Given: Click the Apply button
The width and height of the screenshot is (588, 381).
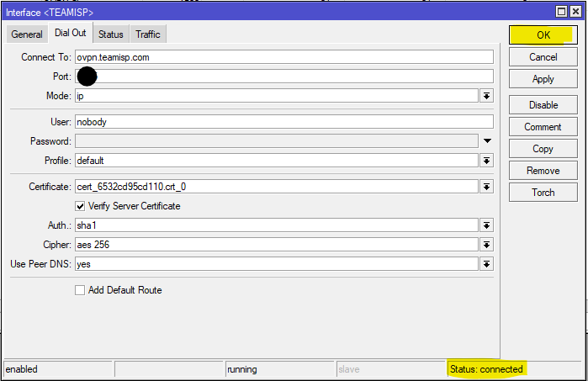Looking at the screenshot, I should click(x=543, y=79).
